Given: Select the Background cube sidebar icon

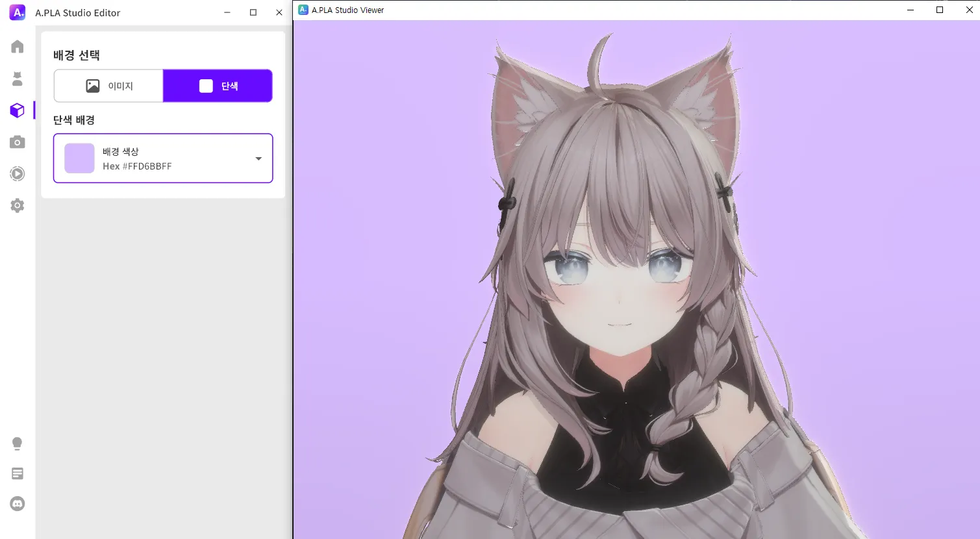Looking at the screenshot, I should [18, 110].
